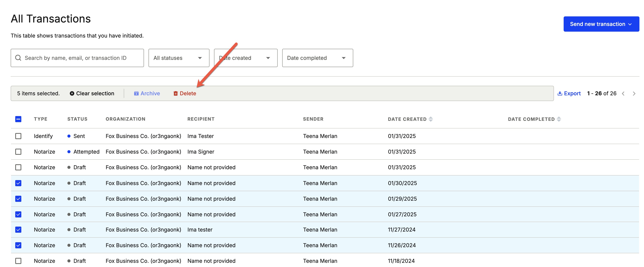Click the Ima tester recipient in Draft row
Viewport: 644px width, 267px height.
[x=200, y=230]
